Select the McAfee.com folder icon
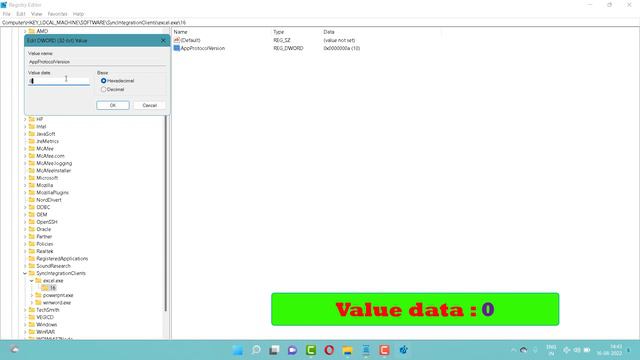This screenshot has height=360, width=640. click(32, 156)
